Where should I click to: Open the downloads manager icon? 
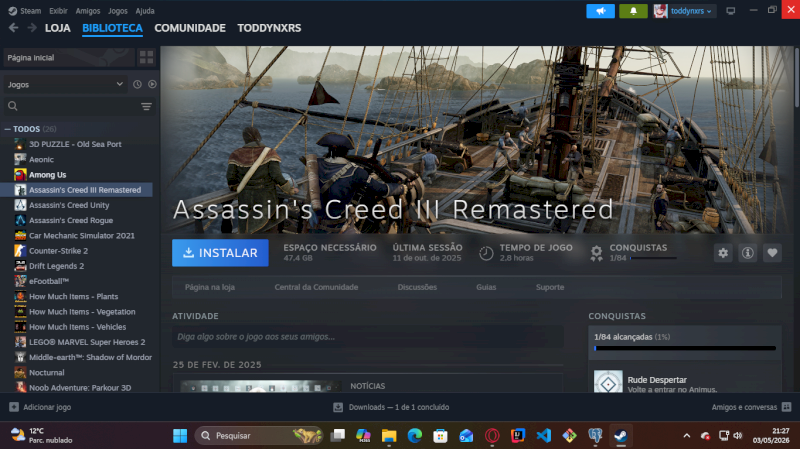click(x=338, y=407)
